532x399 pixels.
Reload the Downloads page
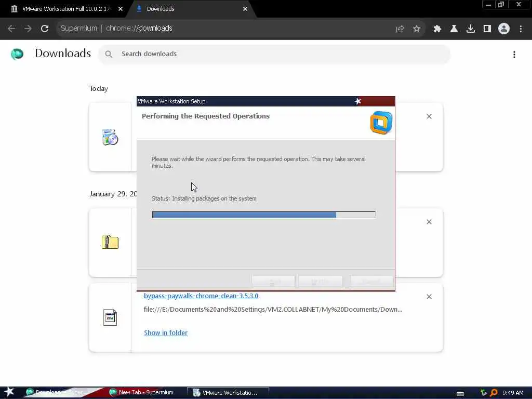(45, 29)
